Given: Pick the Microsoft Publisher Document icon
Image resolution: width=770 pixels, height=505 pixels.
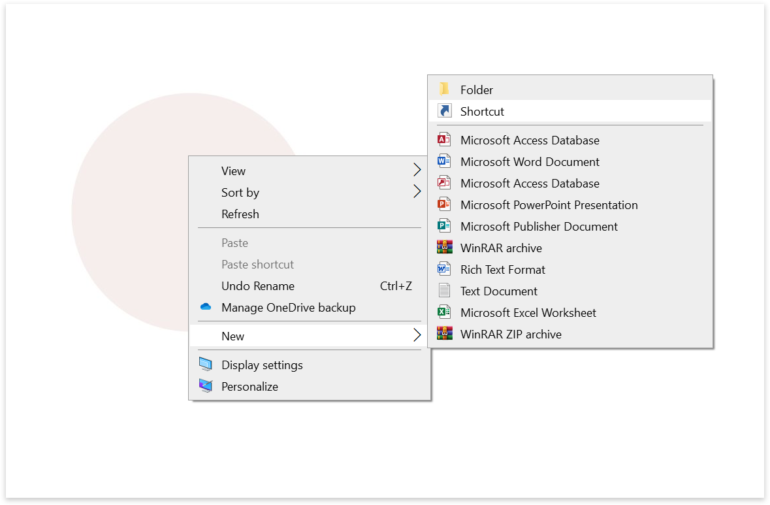Looking at the screenshot, I should 444,227.
